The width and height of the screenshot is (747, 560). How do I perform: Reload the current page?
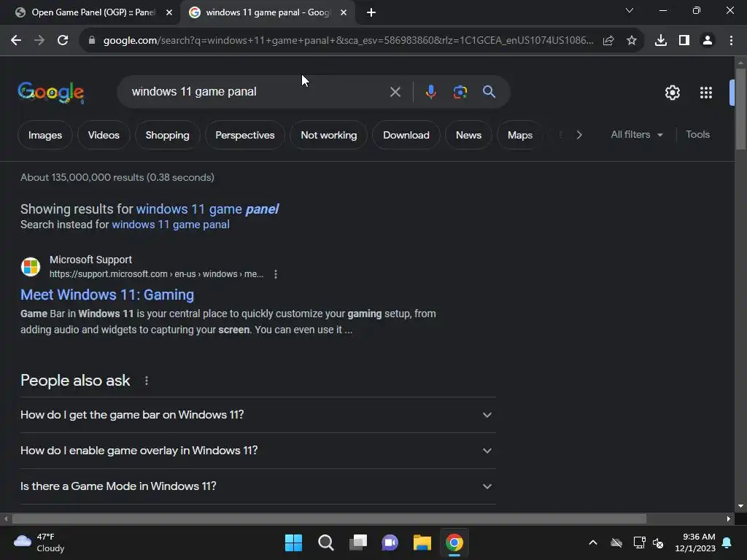[63, 41]
